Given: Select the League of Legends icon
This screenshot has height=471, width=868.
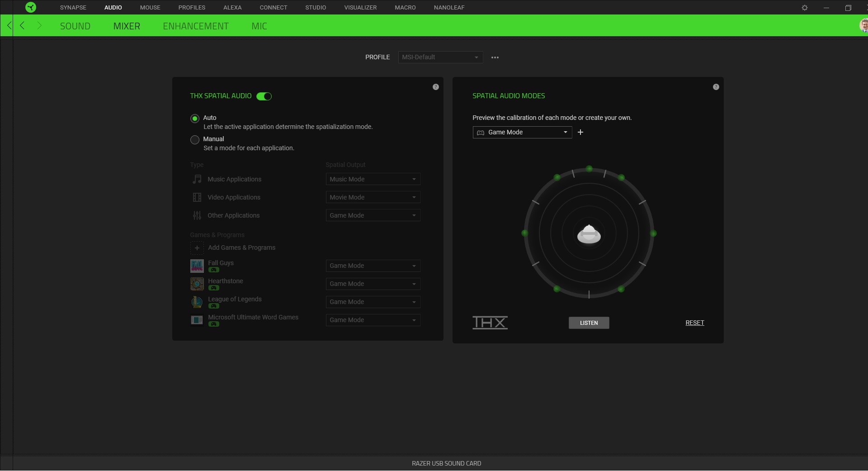Looking at the screenshot, I should click(x=197, y=302).
